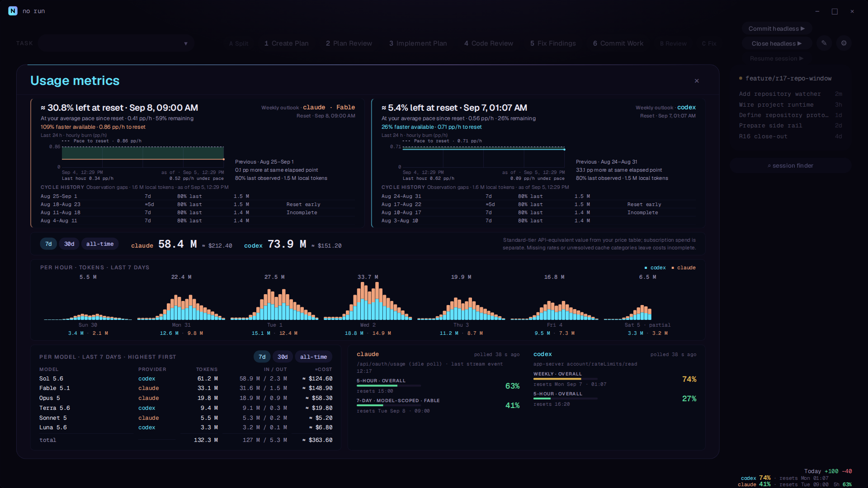Click the Fable label in weekly outlook
The height and width of the screenshot is (488, 868).
coord(345,108)
